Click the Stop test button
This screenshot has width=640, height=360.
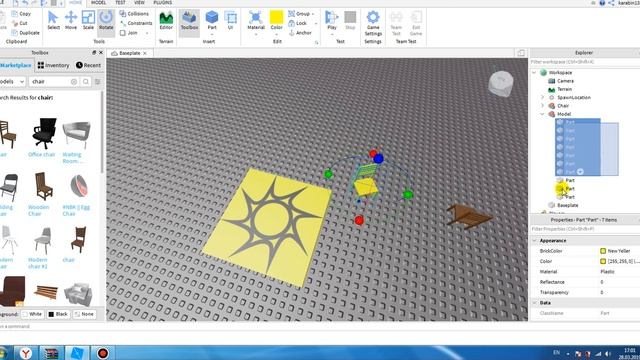(350, 20)
